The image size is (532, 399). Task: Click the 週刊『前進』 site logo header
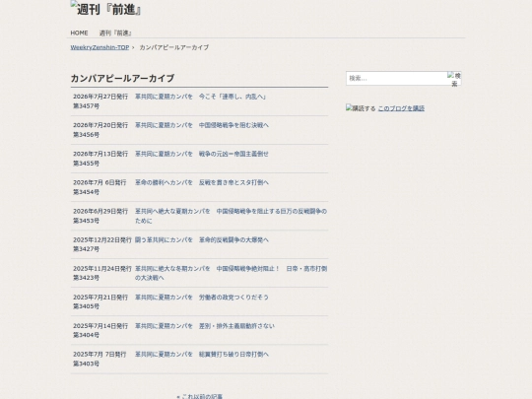point(105,9)
